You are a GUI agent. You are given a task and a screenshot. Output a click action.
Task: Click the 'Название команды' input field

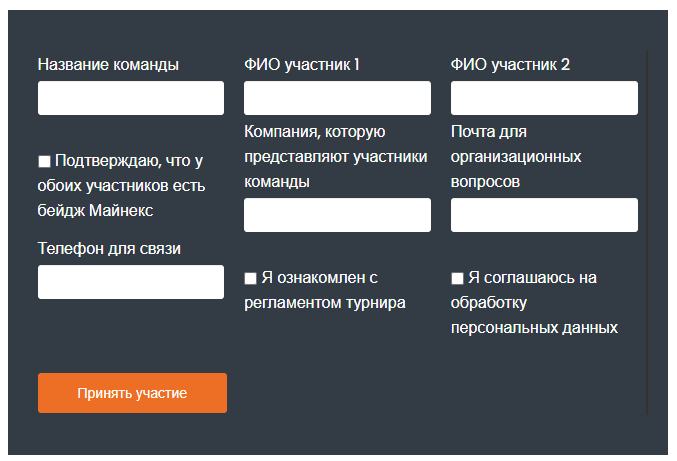point(130,98)
